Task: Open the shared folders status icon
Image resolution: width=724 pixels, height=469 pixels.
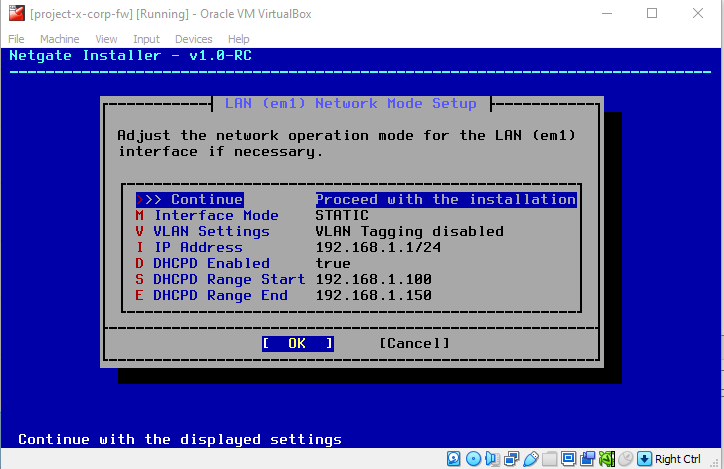Action: coord(549,459)
